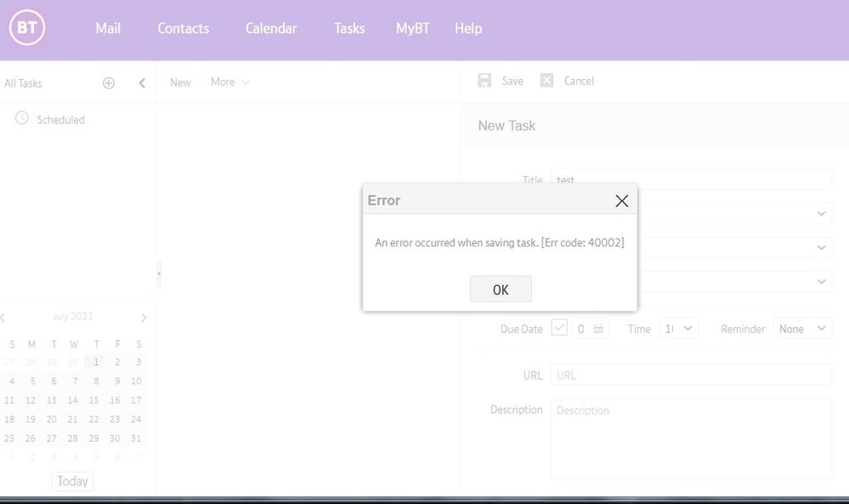Click the Save floppy disk icon

pos(484,81)
